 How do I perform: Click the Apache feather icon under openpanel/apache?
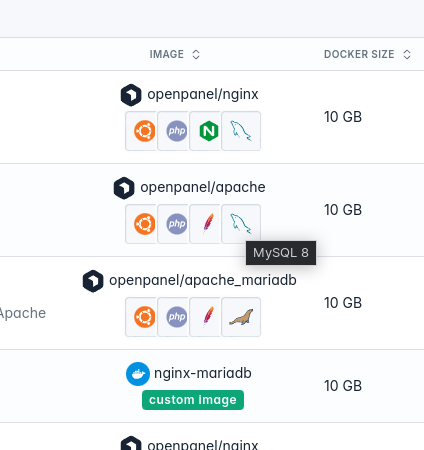tap(209, 224)
